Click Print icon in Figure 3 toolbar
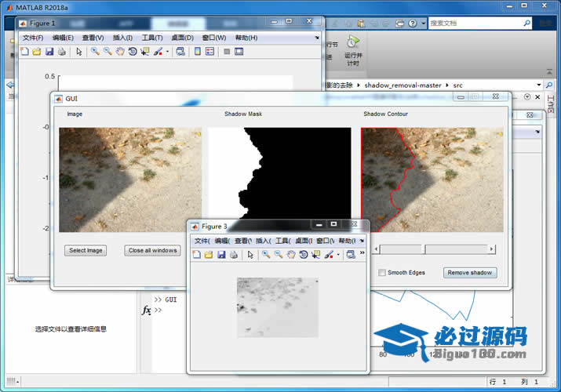The width and height of the screenshot is (561, 392). coord(234,255)
